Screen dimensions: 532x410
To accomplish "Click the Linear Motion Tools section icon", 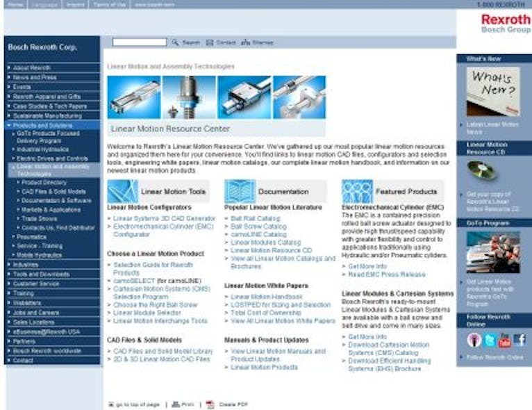I will [122, 191].
